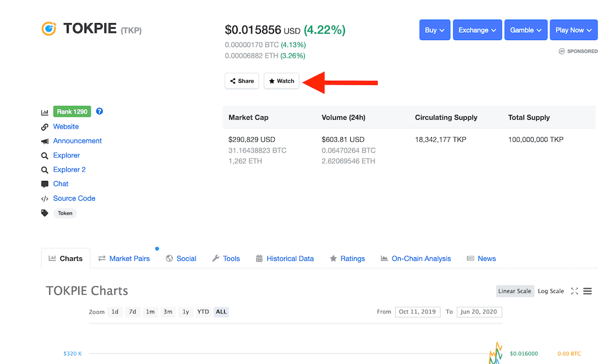Screen dimensions: 610x364
Task: Switch to the Ratings tab
Action: [347, 259]
